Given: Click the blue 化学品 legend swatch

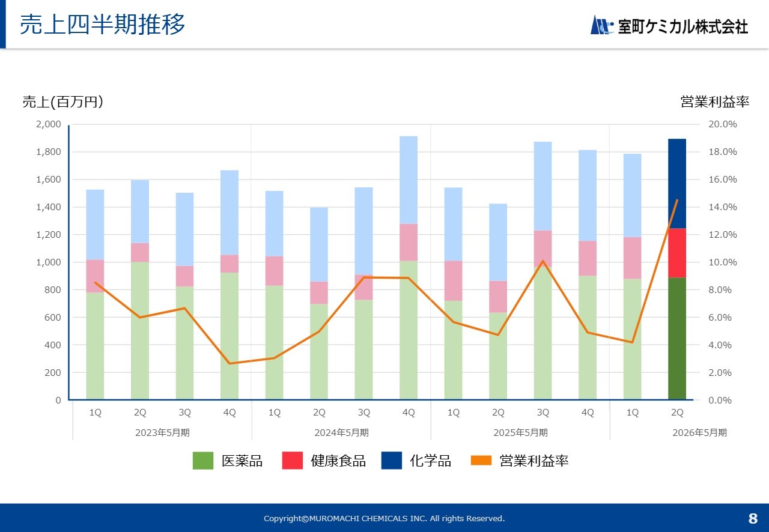Looking at the screenshot, I should (x=391, y=461).
